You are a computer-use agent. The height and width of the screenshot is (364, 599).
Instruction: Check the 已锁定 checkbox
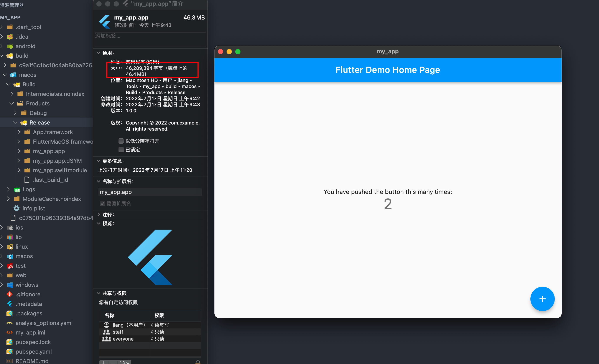[121, 150]
